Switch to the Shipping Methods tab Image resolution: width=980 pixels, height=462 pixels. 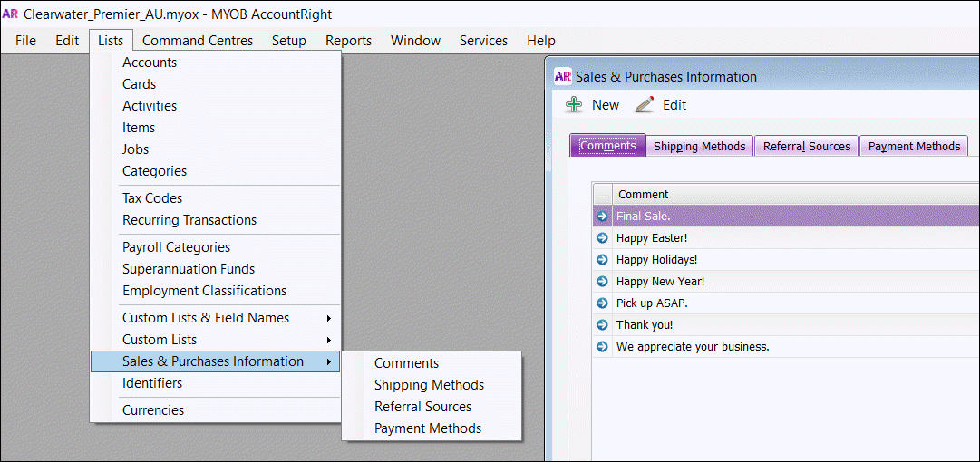(699, 146)
